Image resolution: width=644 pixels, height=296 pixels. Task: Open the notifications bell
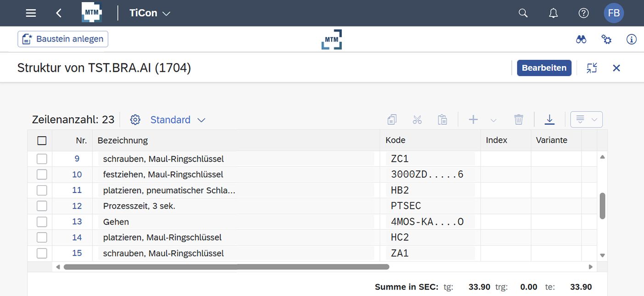[x=553, y=13]
